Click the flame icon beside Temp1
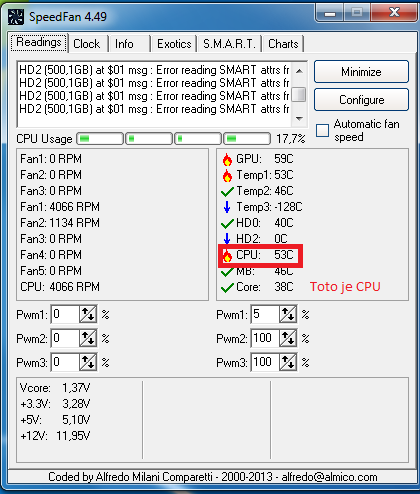This screenshot has width=420, height=494. point(227,175)
